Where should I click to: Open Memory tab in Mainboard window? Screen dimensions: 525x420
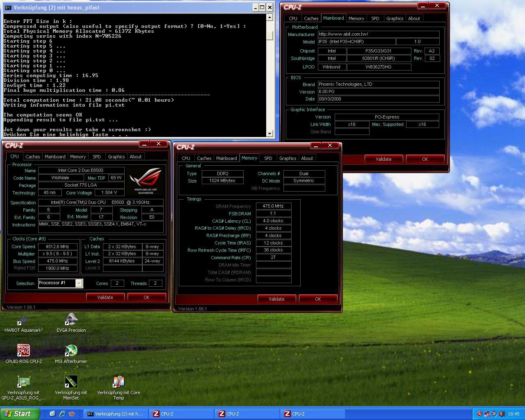click(356, 18)
